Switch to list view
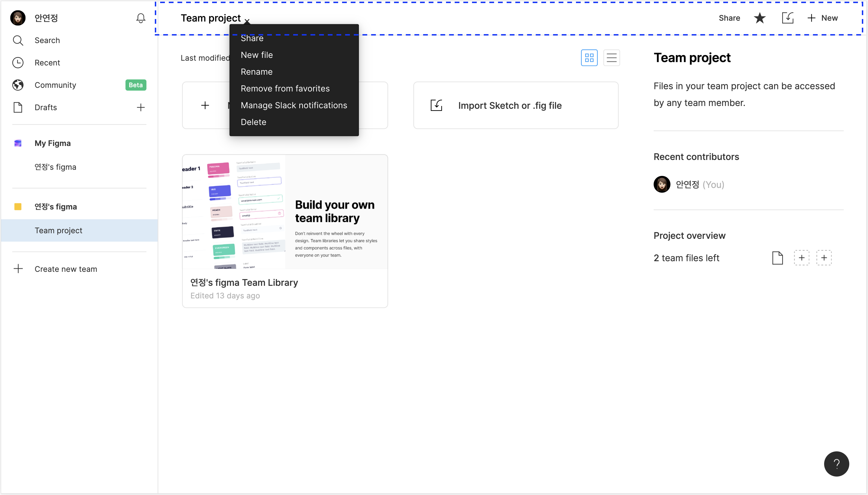The height and width of the screenshot is (495, 868). [x=611, y=58]
